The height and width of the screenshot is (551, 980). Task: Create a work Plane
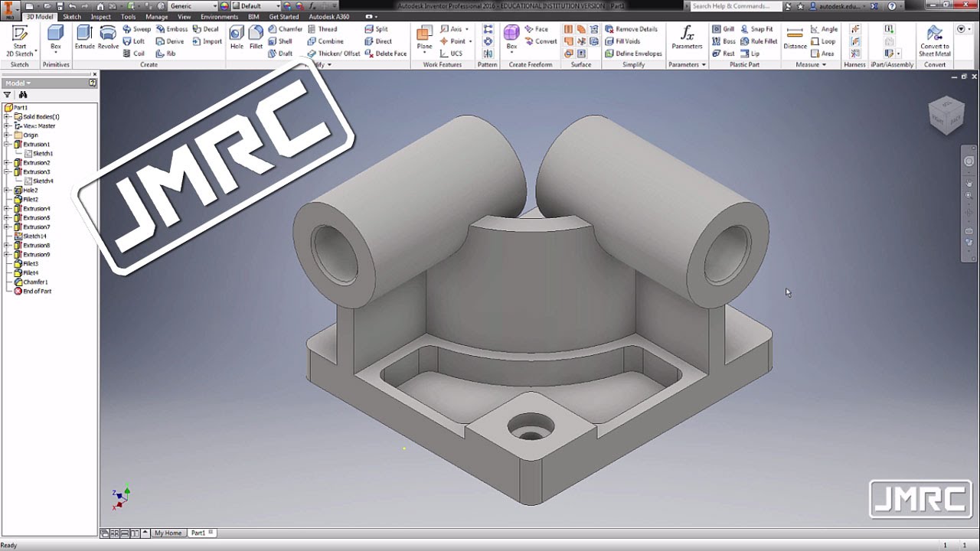424,37
